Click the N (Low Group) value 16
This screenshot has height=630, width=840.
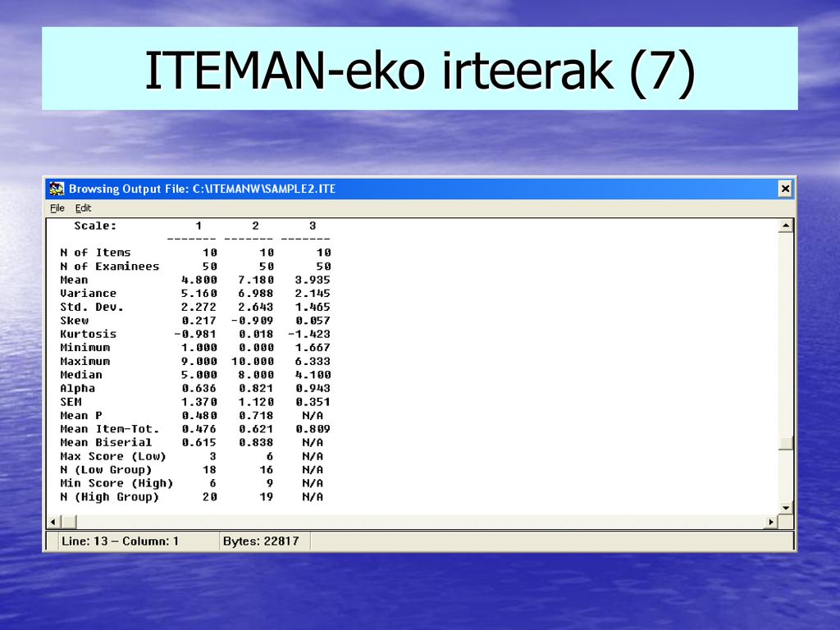coord(267,470)
